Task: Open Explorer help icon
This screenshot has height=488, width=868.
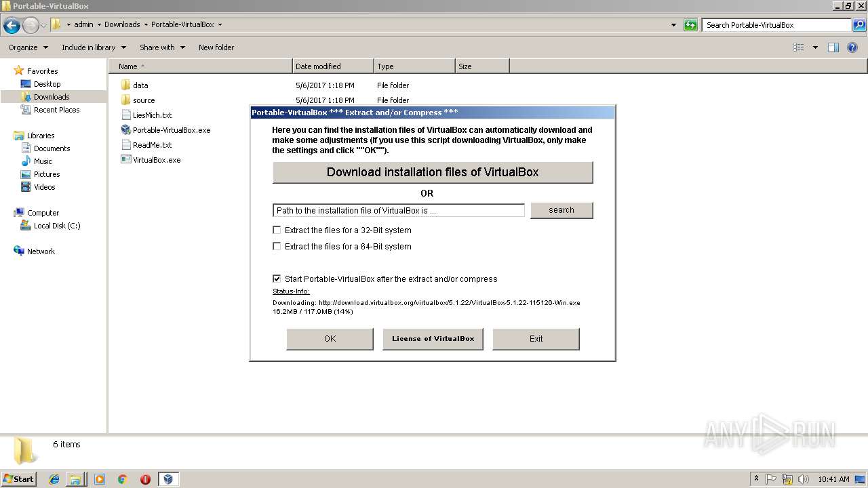Action: [852, 47]
